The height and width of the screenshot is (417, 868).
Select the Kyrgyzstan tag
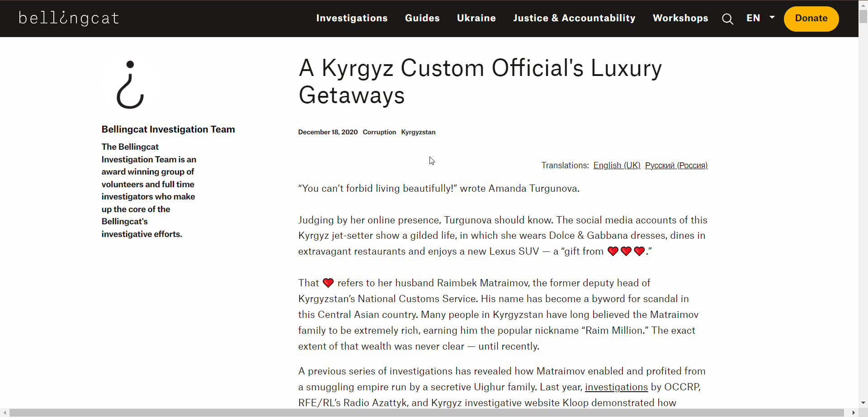click(x=418, y=132)
